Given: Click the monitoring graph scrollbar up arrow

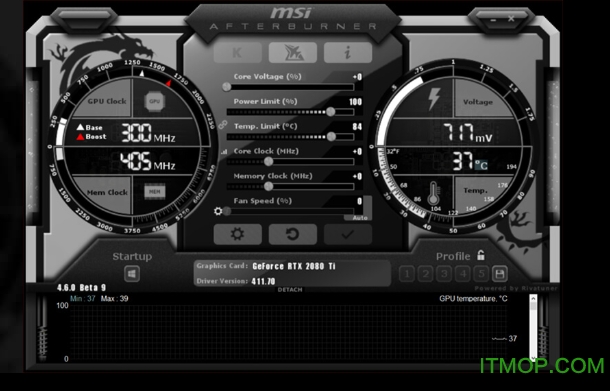Looking at the screenshot, I should click(x=533, y=298).
